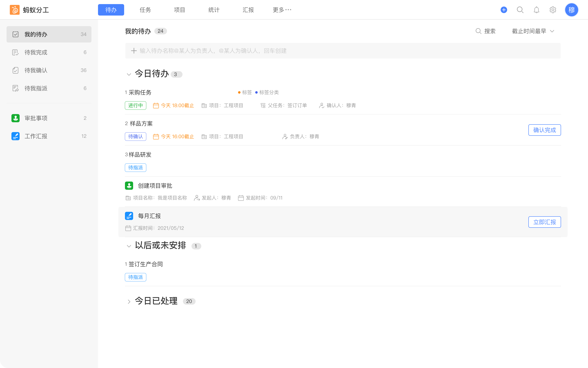Screen dimensions: 588x368
Task: Click 进行中 status tag
Action: tap(136, 105)
